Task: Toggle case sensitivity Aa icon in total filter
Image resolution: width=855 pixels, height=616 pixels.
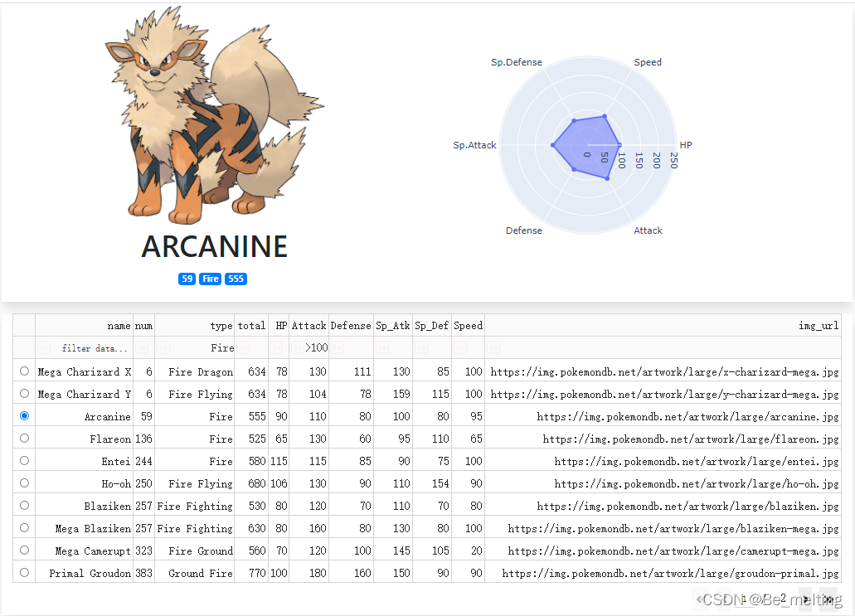Action: click(243, 347)
